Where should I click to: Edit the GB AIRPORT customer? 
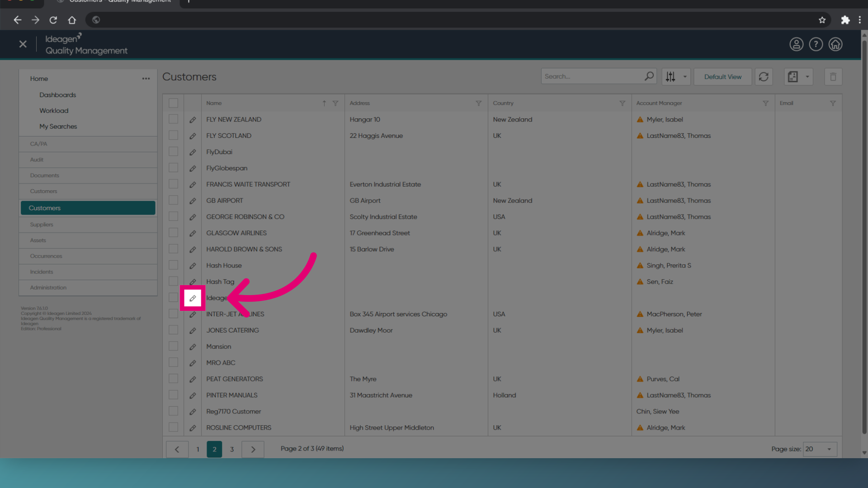[193, 201]
